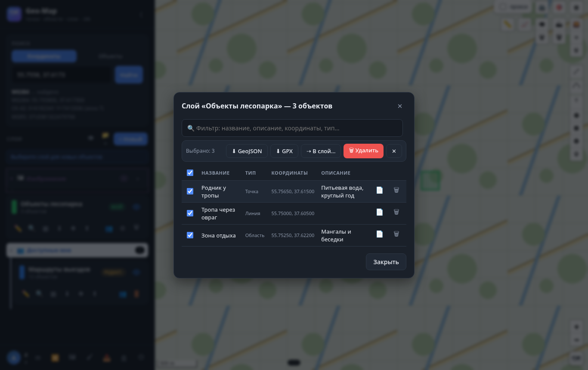
Task: Click the ОПИСАНИЕ column header
Action: [336, 173]
